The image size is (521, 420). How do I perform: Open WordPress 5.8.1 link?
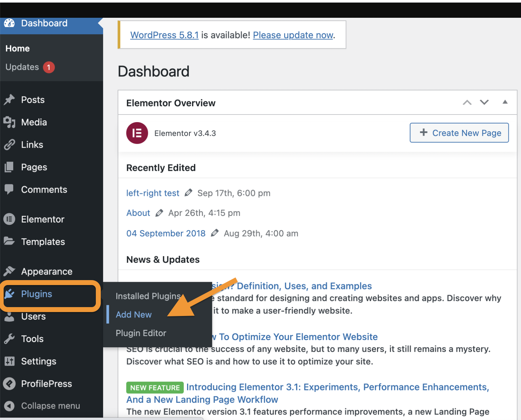(x=164, y=35)
